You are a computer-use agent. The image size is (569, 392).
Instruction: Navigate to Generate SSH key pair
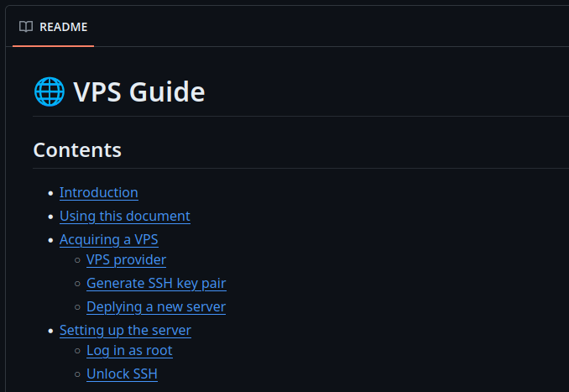(156, 283)
